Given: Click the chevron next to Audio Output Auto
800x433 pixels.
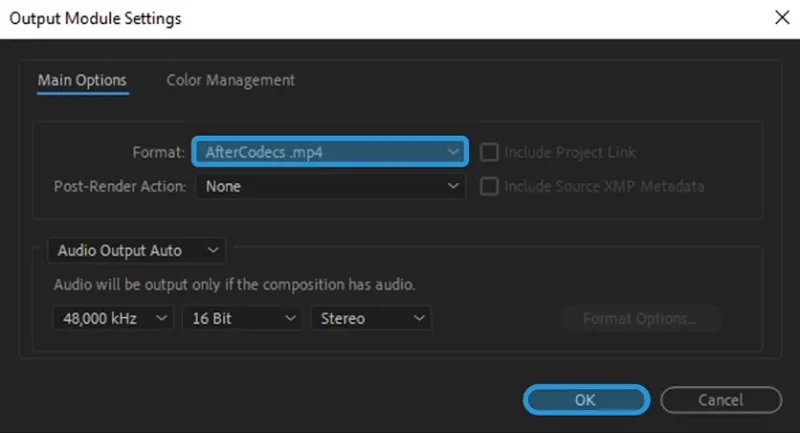Looking at the screenshot, I should [213, 250].
